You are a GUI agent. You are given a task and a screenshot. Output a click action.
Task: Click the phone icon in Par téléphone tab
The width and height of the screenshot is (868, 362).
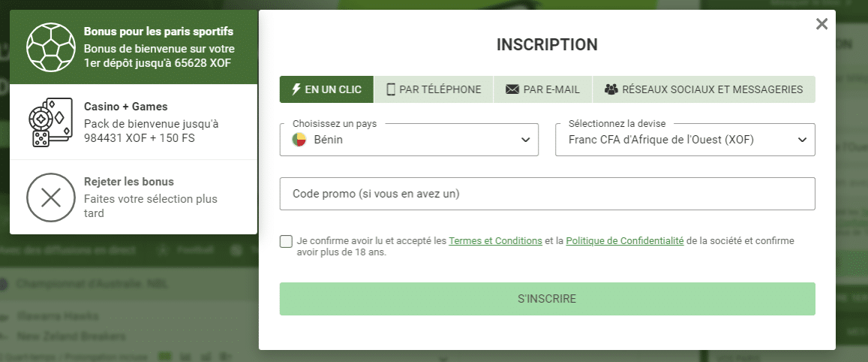[391, 89]
